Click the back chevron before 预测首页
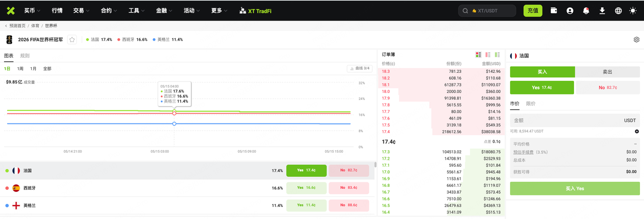 pyautogui.click(x=6, y=25)
